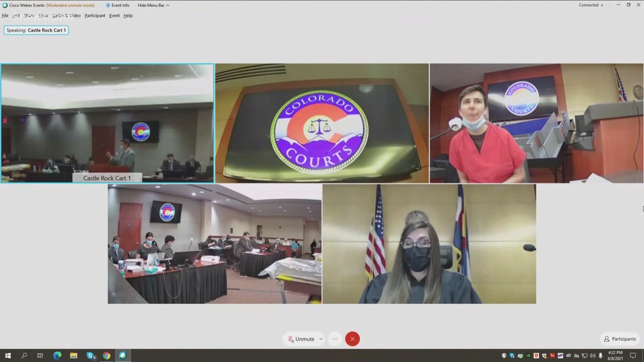Expand the audio options arrow beside Unmute

(x=321, y=339)
